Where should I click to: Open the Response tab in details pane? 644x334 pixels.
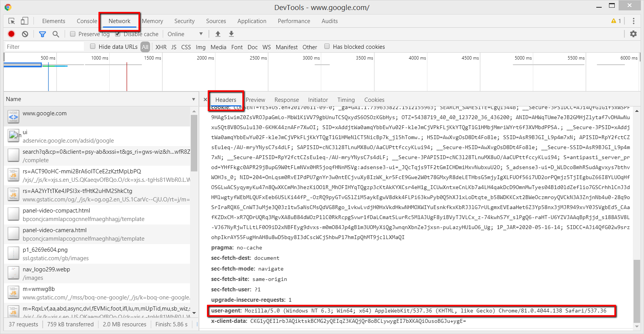[286, 100]
